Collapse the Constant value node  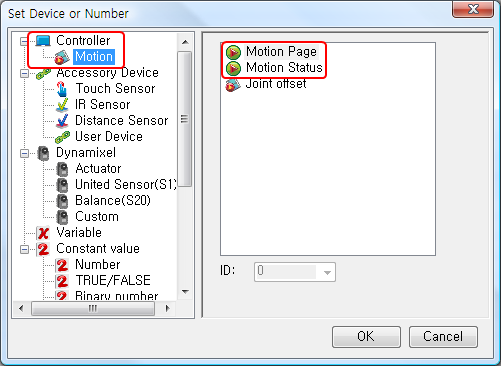point(24,249)
